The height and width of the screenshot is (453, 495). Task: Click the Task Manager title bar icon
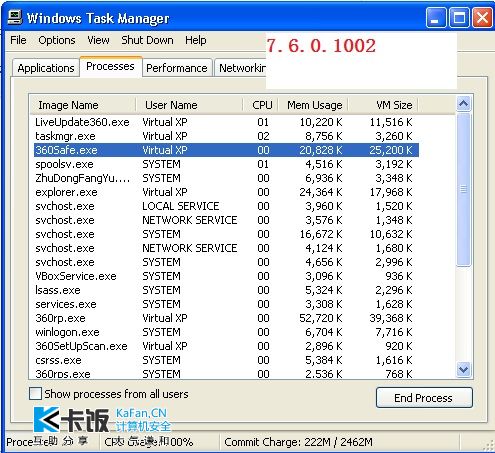pyautogui.click(x=15, y=17)
